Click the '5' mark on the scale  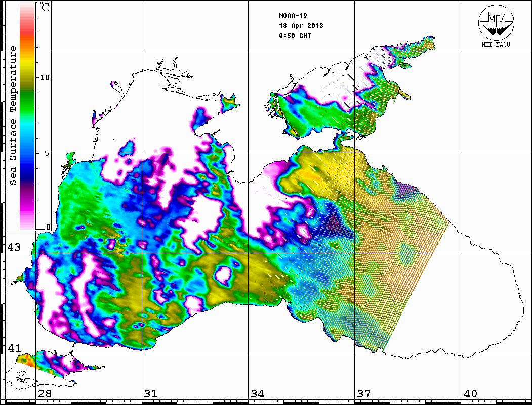(x=47, y=153)
